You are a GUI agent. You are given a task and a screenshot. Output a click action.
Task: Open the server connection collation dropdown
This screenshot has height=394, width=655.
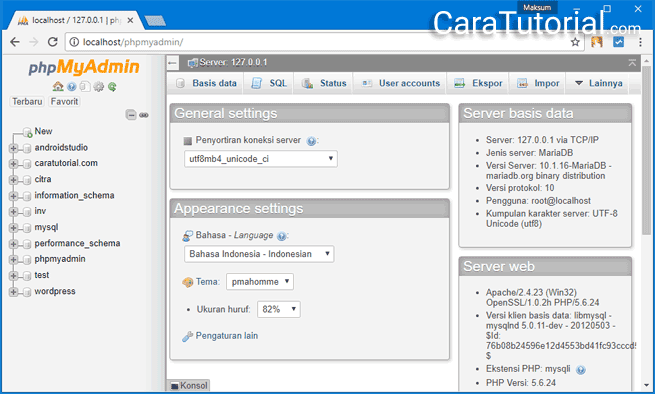click(261, 159)
